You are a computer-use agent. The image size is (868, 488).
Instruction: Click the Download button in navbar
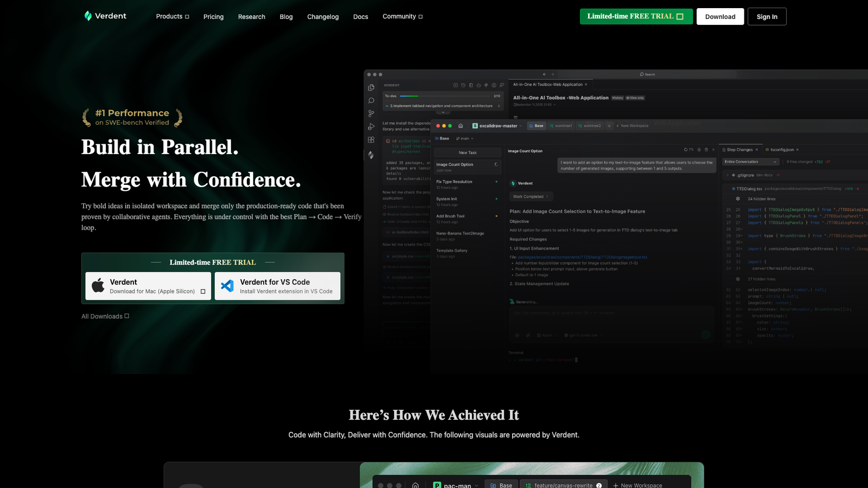tap(720, 16)
